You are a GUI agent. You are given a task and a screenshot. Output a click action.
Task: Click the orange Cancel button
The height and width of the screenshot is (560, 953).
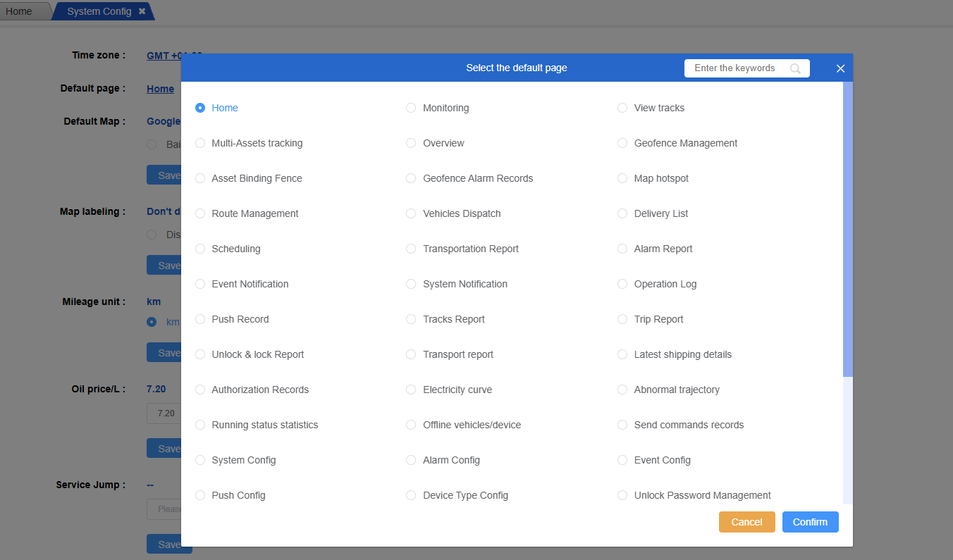point(746,522)
